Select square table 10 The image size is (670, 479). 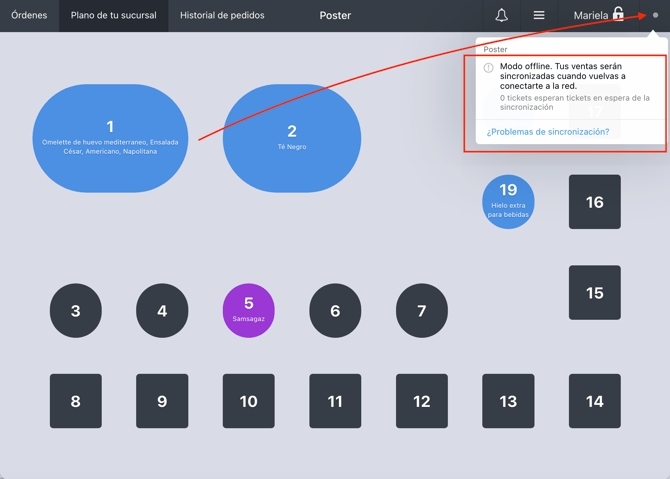[249, 401]
